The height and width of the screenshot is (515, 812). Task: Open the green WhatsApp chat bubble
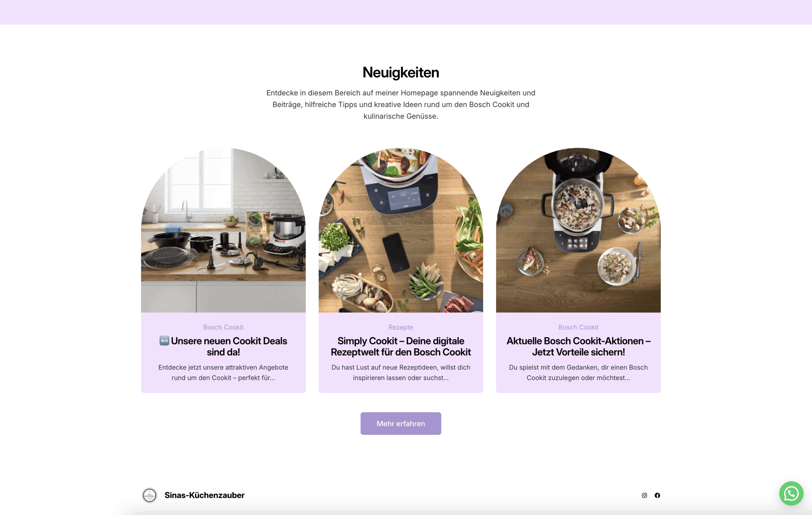point(791,493)
